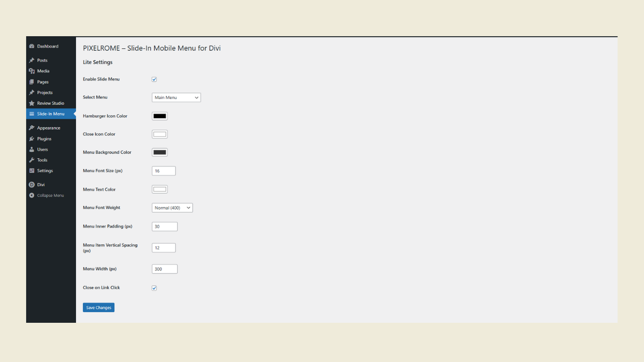This screenshot has height=362, width=644.
Task: Select the Posts pin icon
Action: (33, 60)
